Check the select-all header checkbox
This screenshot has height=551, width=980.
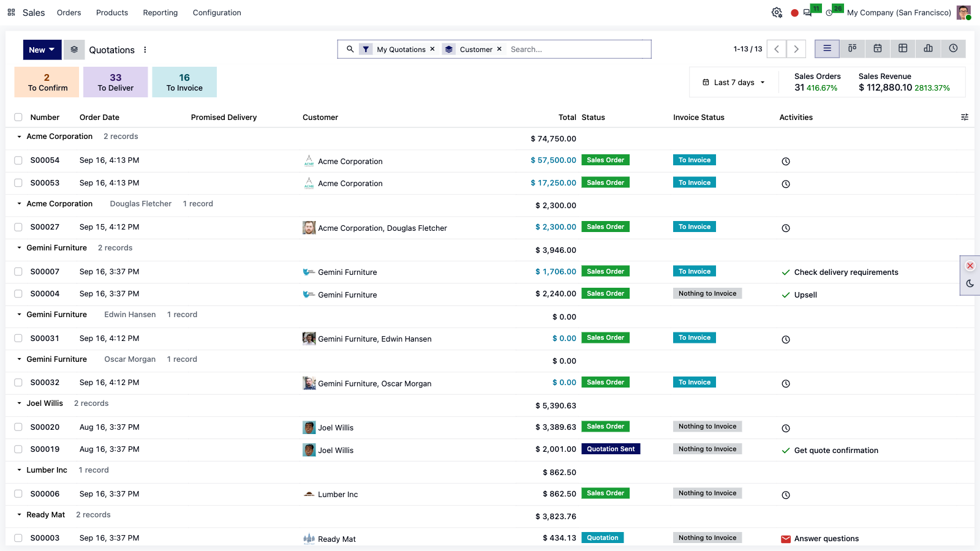click(18, 117)
